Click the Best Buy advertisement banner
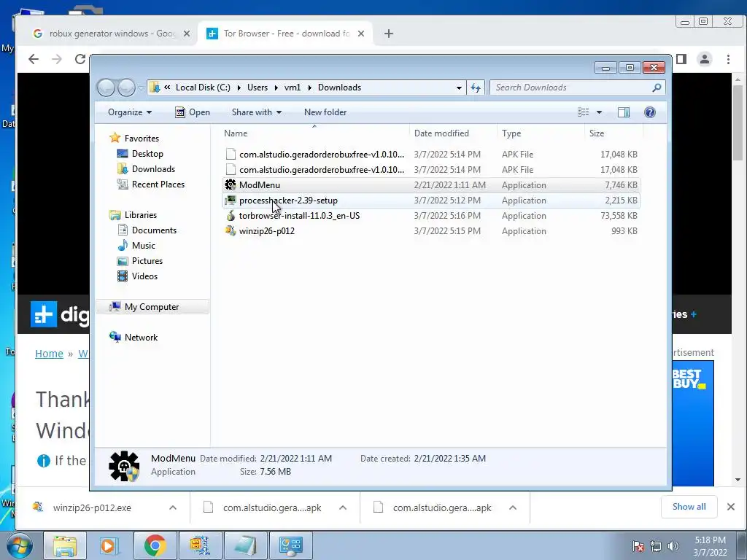Screen dimensions: 747x560 pyautogui.click(x=693, y=423)
